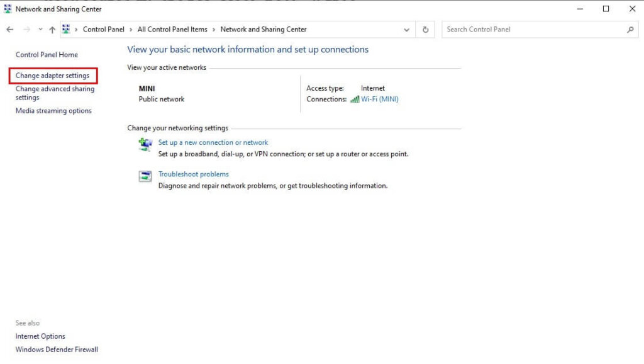This screenshot has height=364, width=644.
Task: Open the address bar history dropdown
Action: tap(407, 30)
